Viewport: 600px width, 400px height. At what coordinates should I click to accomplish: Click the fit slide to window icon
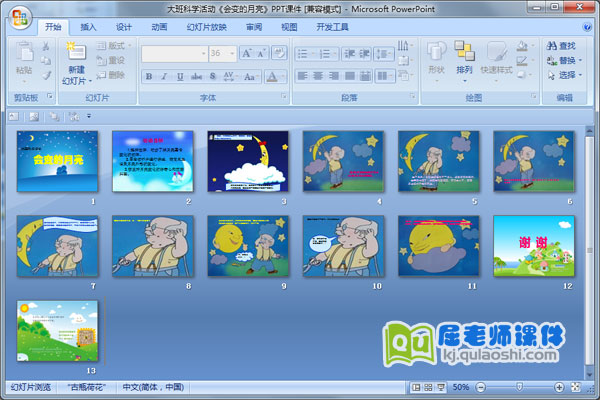576,387
